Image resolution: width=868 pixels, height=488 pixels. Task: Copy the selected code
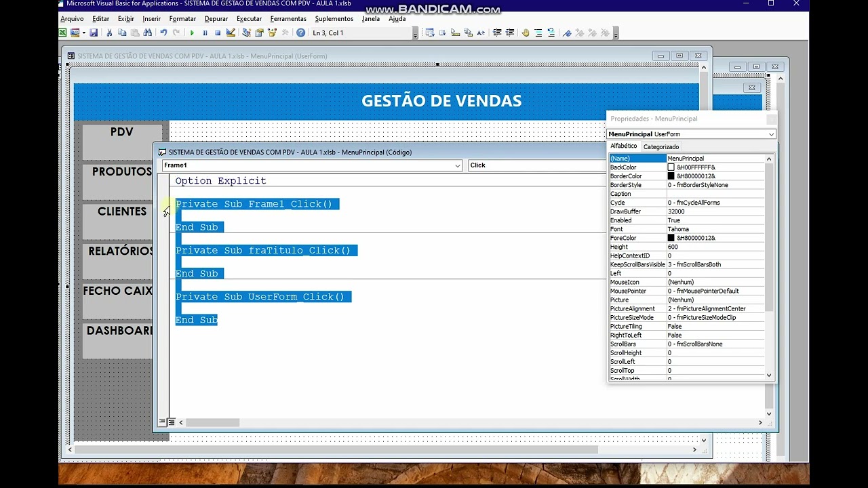pos(122,33)
